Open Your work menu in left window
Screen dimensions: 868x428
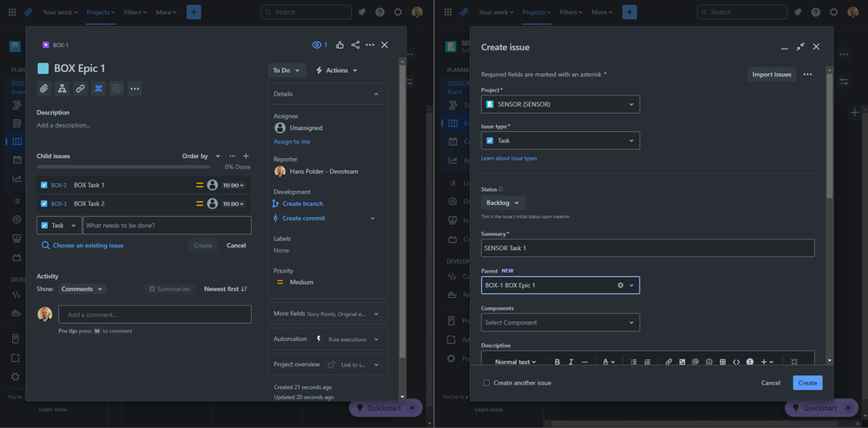(x=60, y=12)
